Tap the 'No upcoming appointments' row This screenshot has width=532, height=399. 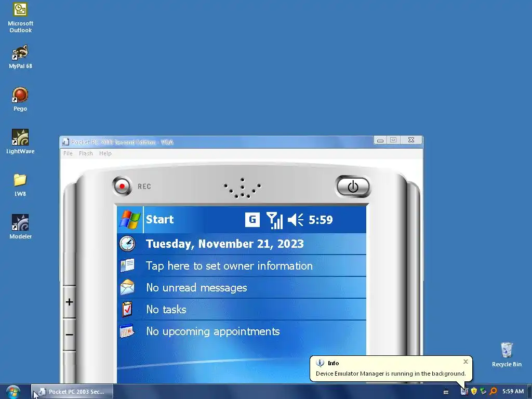[x=242, y=331]
